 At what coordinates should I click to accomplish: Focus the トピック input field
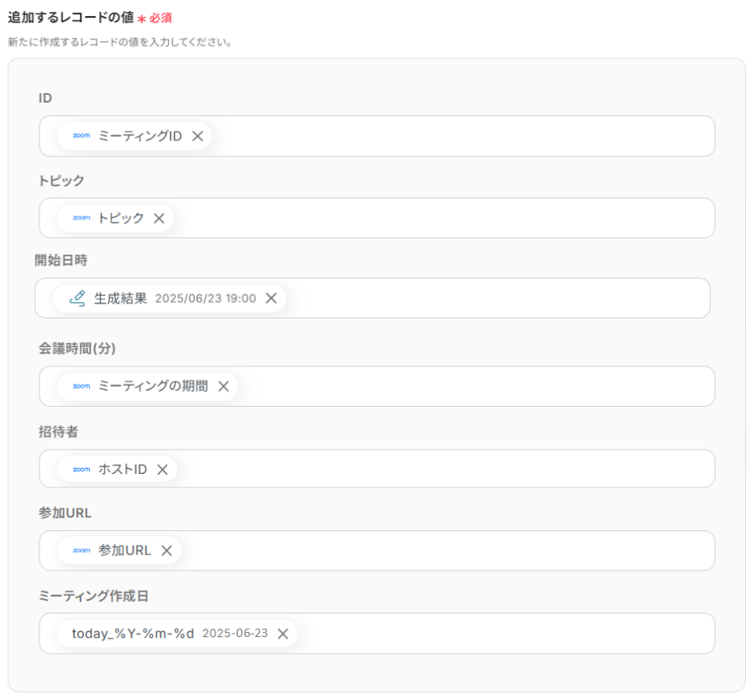point(377,218)
